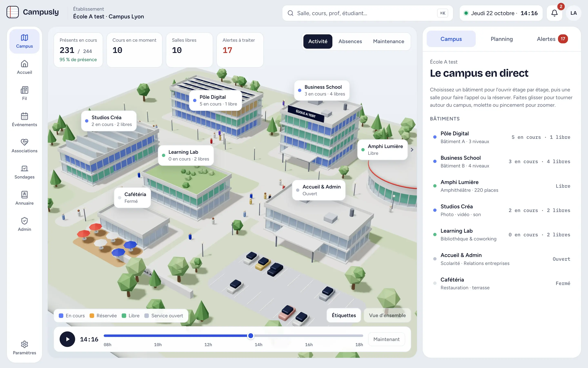
Task: Open the LA user avatar
Action: tap(574, 13)
